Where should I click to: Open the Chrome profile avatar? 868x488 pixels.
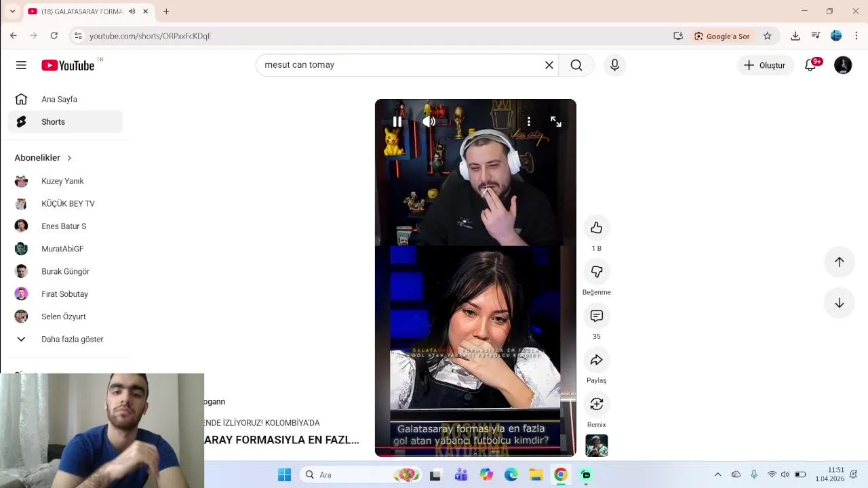click(836, 36)
